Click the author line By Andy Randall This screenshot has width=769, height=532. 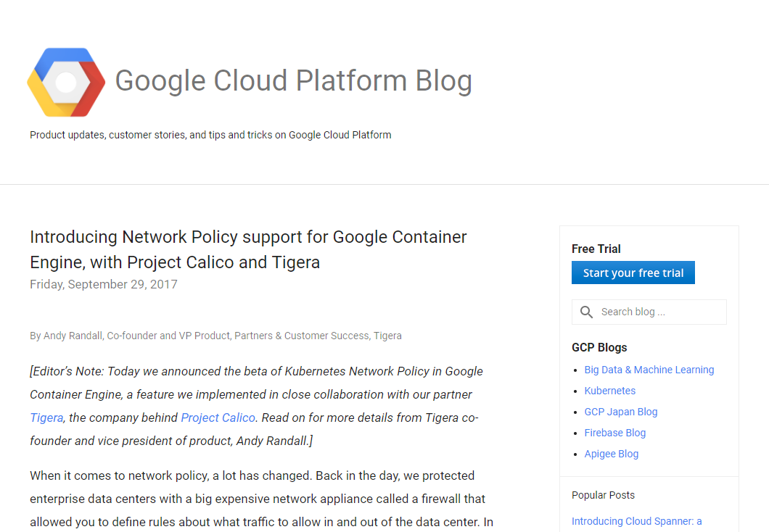click(215, 336)
